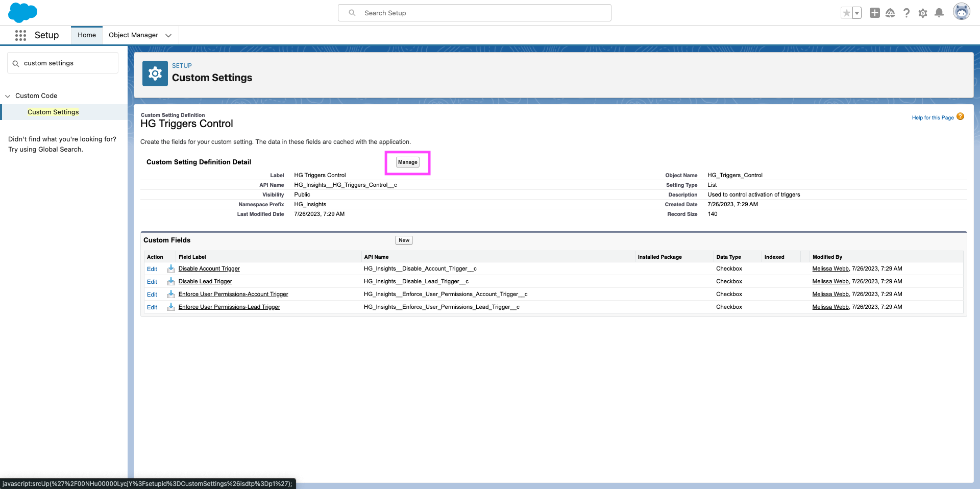Edit the Enforce User Permissions-Account Trigger field
Screen dimensions: 980x489
click(x=152, y=295)
